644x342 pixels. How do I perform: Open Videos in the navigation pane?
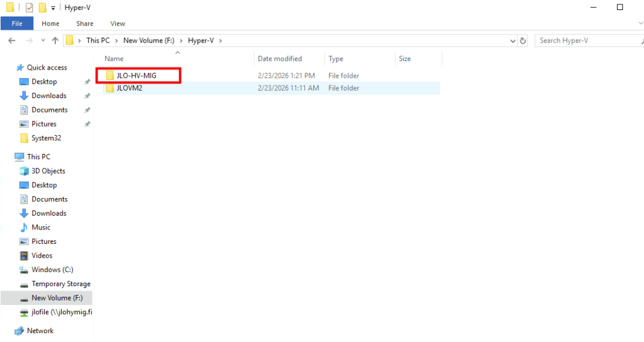pos(42,256)
